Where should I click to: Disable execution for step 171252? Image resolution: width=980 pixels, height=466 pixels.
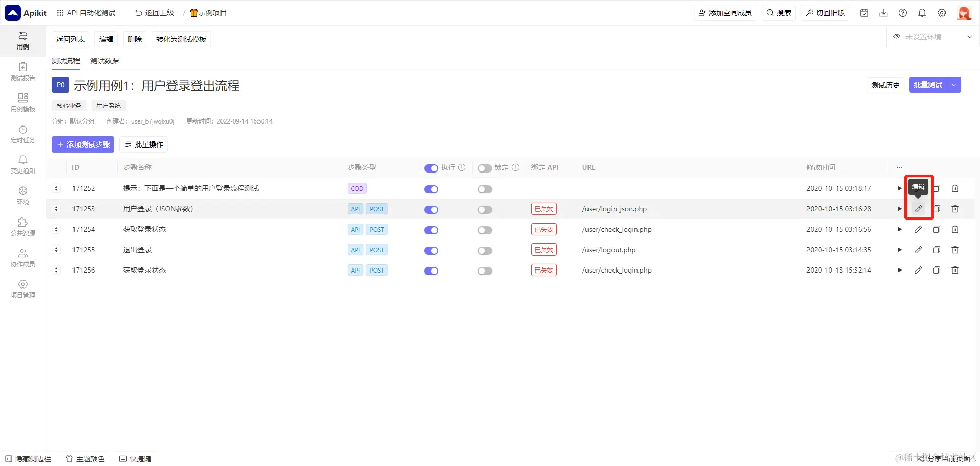point(431,189)
